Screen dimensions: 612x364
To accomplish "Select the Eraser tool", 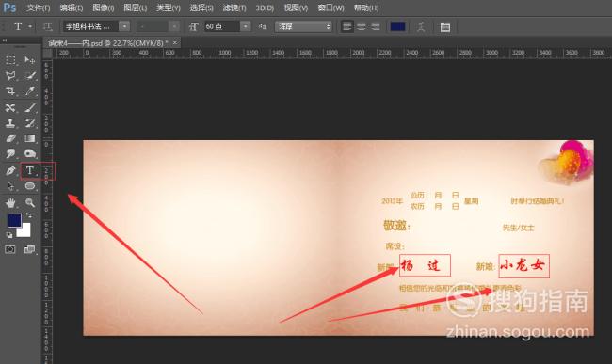I will 10,138.
